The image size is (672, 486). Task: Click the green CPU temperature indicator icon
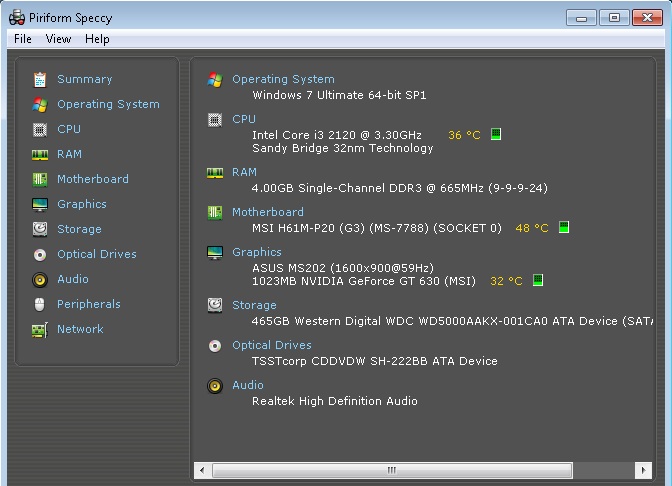pyautogui.click(x=496, y=134)
